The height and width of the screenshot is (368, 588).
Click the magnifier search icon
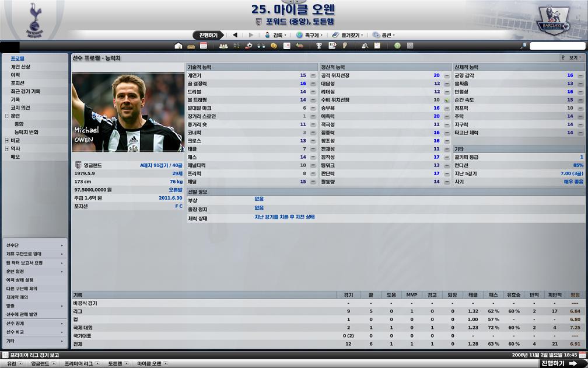pyautogui.click(x=523, y=46)
